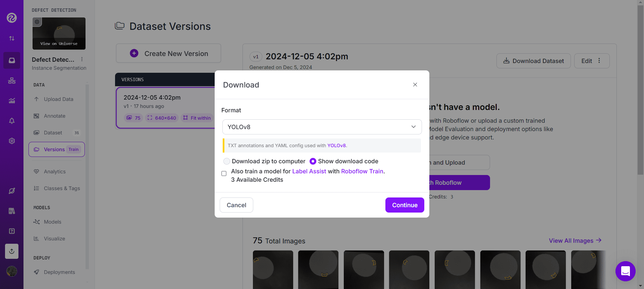Enable Also train a model checkbox
Screen dimensions: 644x289
coord(224,173)
